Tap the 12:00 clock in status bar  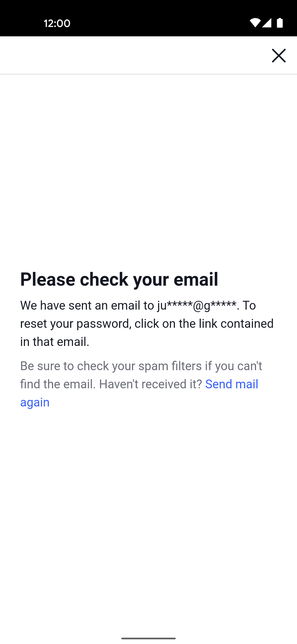(x=57, y=23)
